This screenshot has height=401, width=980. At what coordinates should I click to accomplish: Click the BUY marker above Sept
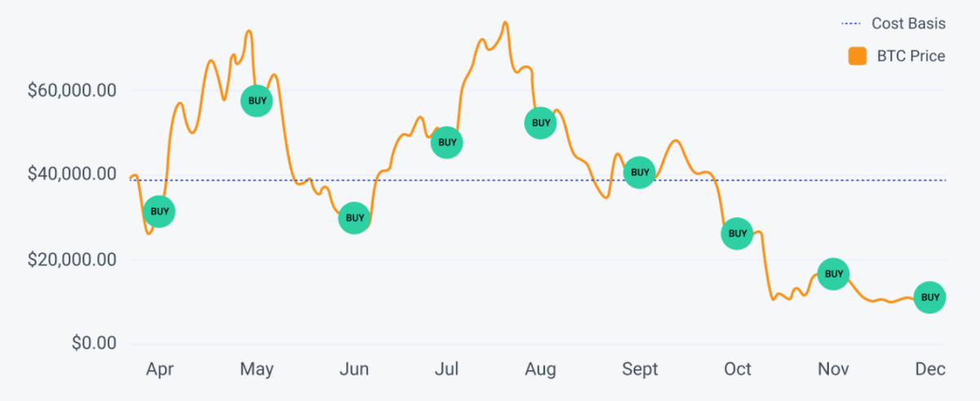[x=639, y=172]
